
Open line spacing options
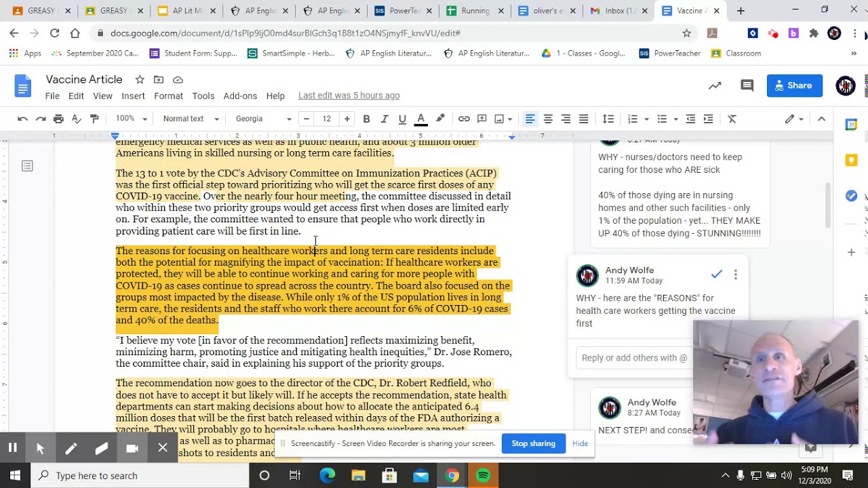click(608, 119)
